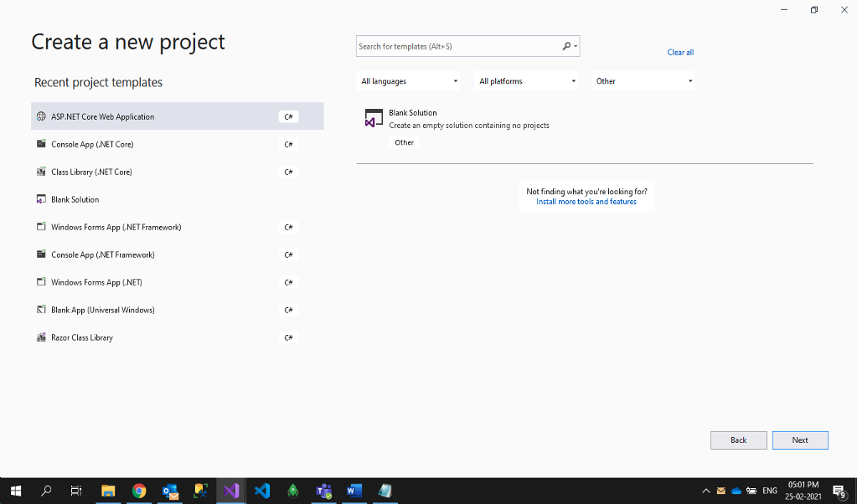Focus the Search for templates field
Image resolution: width=857 pixels, height=504 pixels.
point(457,46)
